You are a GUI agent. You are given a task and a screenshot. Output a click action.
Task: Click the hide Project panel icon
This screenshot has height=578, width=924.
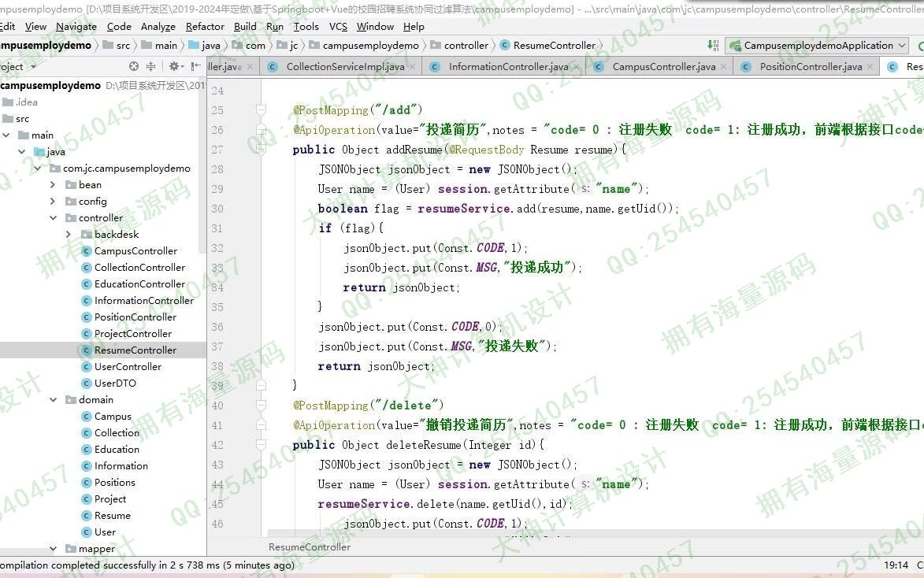[195, 67]
